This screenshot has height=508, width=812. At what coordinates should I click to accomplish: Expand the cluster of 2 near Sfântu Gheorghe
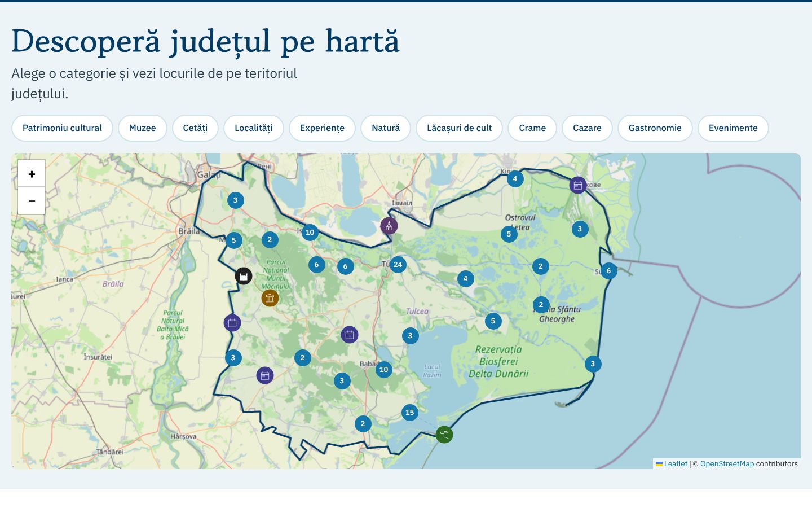tap(541, 305)
